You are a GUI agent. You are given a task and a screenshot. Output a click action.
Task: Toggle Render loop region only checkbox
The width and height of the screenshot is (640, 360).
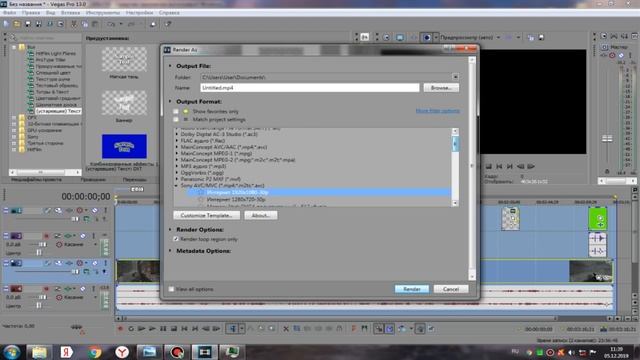coord(176,239)
